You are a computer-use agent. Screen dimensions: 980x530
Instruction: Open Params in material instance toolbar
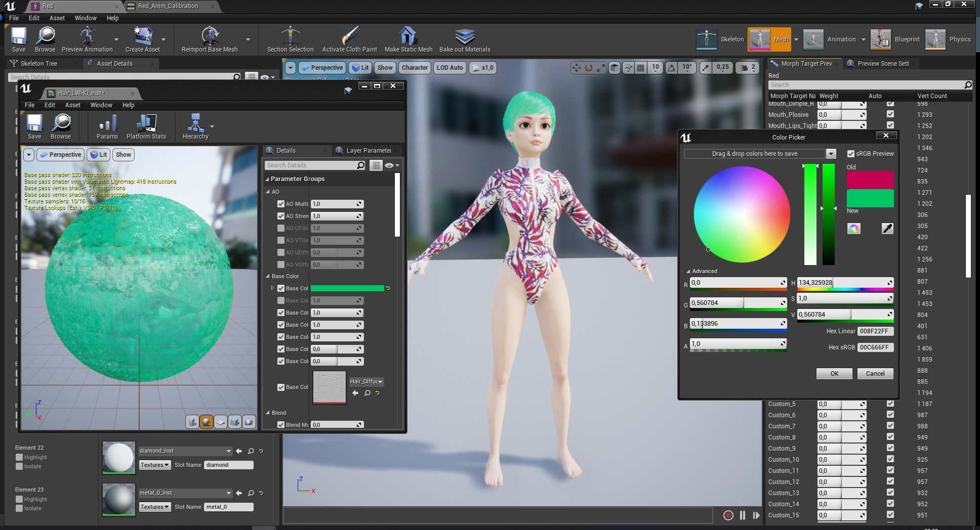click(107, 126)
